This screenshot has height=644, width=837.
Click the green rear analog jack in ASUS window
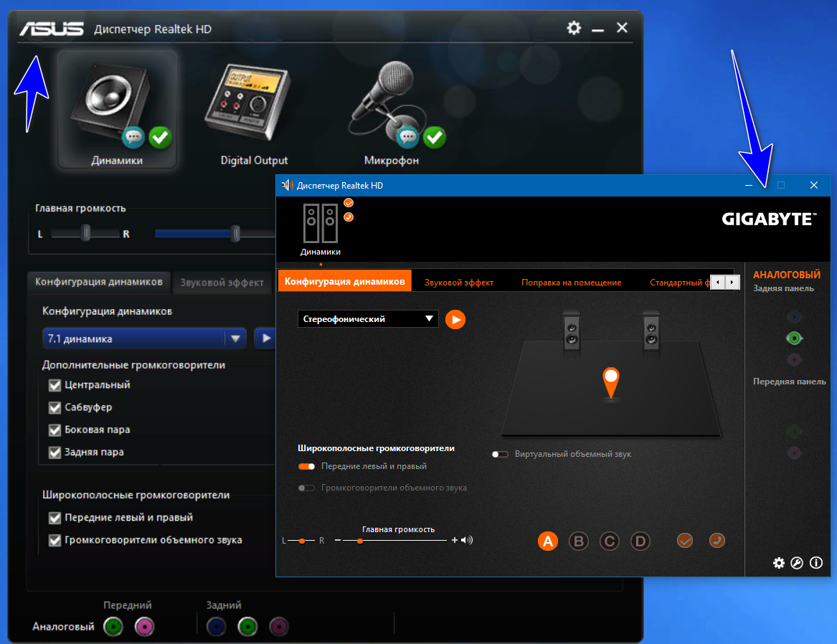(247, 626)
